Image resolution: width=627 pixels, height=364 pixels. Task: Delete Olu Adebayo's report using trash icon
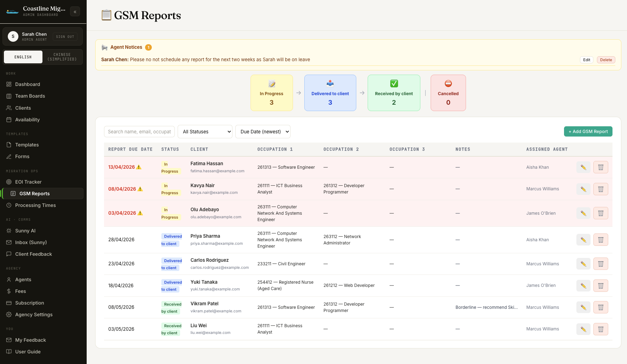click(601, 213)
